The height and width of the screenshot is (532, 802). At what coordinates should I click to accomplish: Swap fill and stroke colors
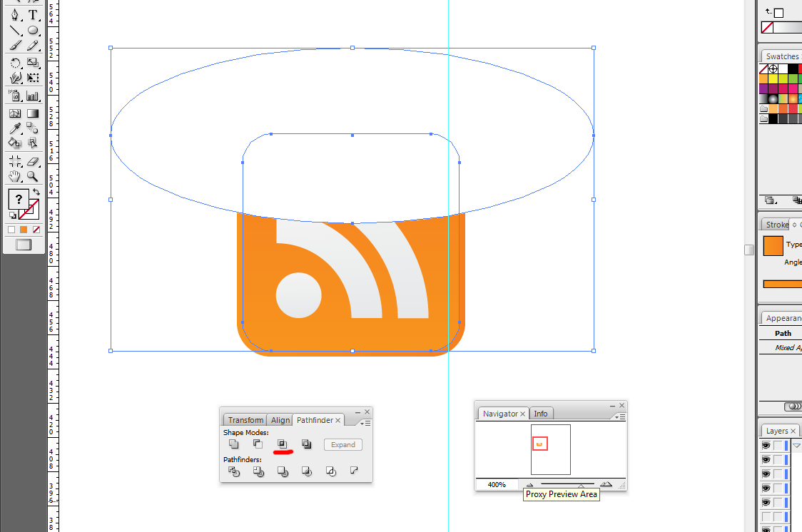click(x=36, y=192)
